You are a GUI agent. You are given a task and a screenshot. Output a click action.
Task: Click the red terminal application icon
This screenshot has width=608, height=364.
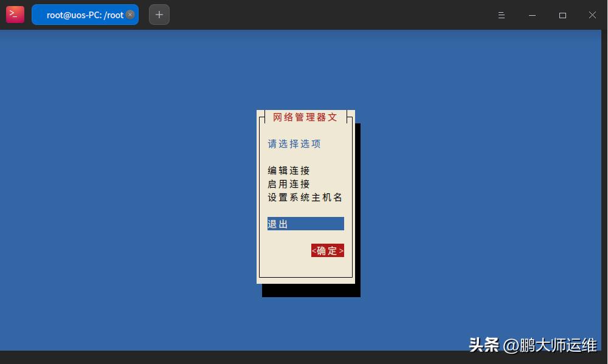click(x=15, y=14)
